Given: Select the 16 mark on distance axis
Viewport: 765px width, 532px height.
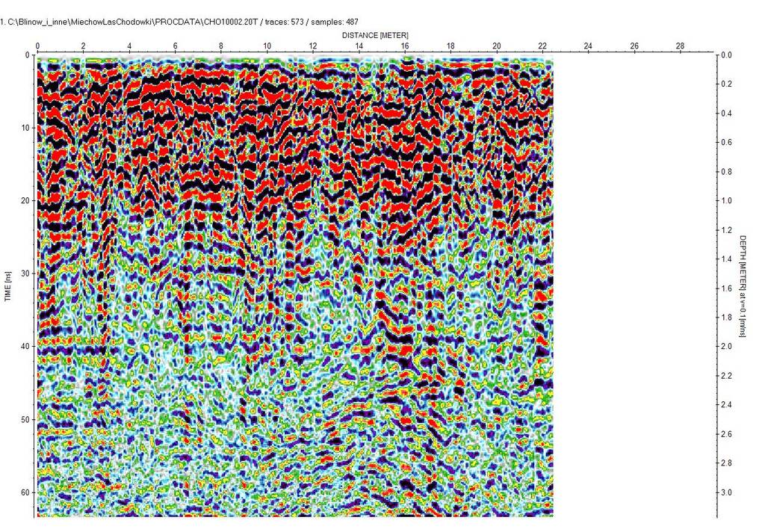Looking at the screenshot, I should coord(404,46).
